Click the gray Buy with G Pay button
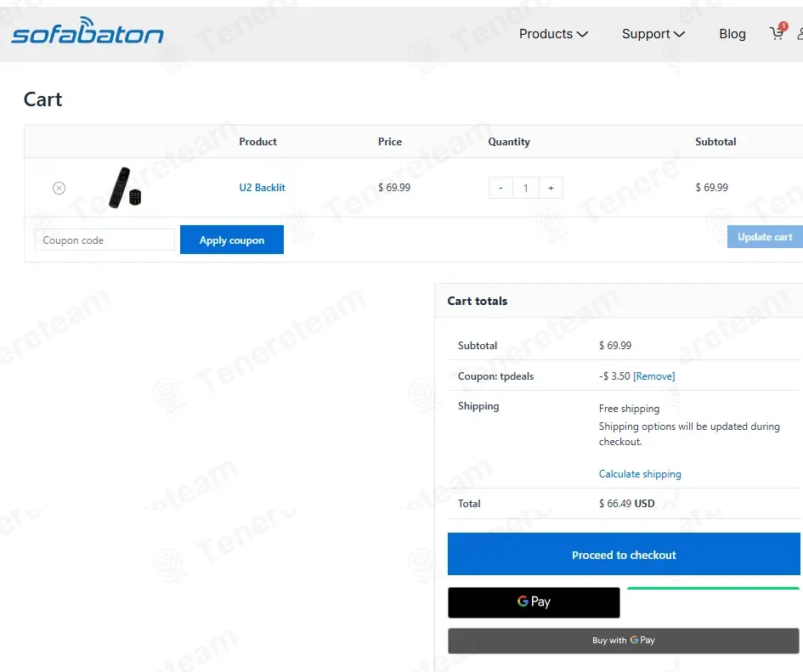 [623, 641]
